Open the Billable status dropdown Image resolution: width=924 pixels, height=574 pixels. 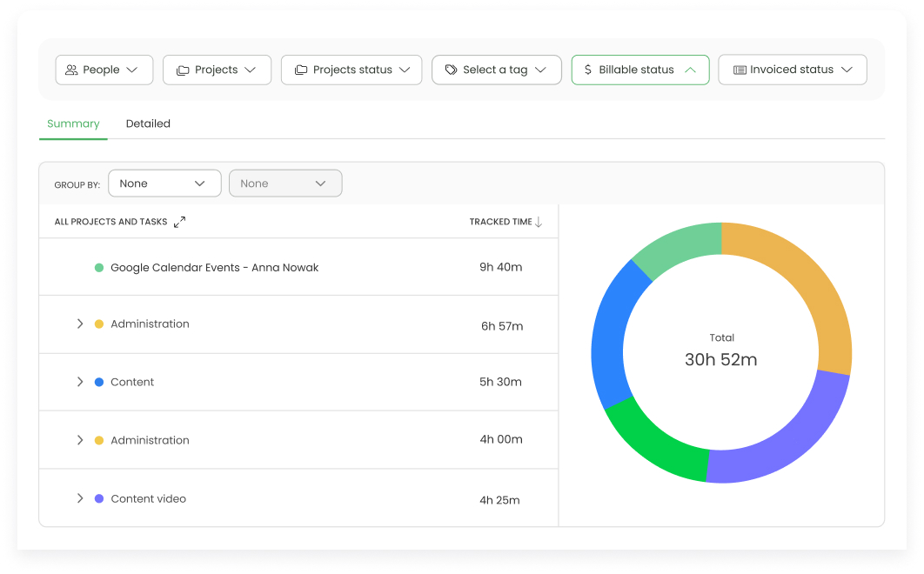[640, 70]
